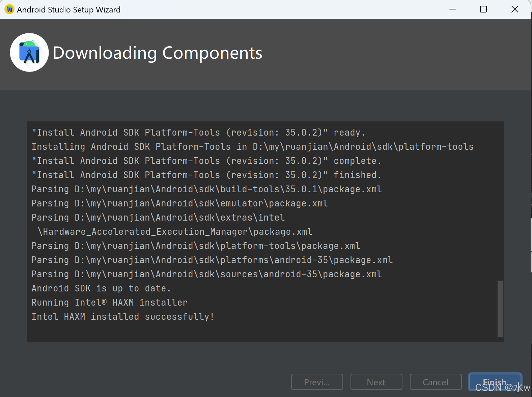Click the Finish button
Screen dimensions: 532x397
click(495, 382)
